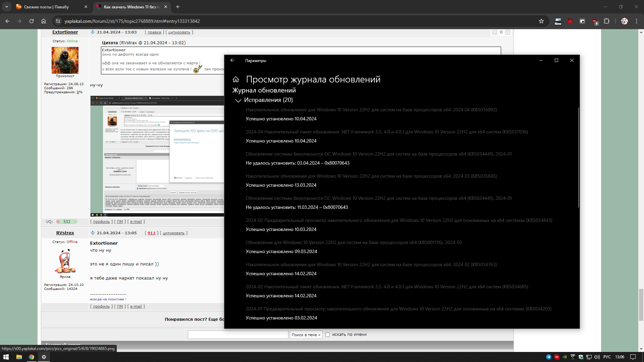Open the browser home page

pyautogui.click(x=44, y=21)
